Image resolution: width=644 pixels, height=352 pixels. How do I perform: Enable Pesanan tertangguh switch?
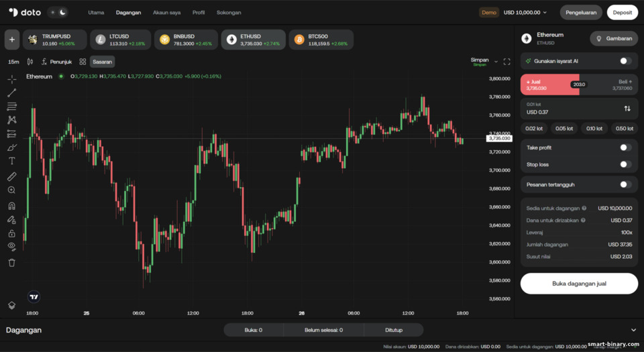tap(625, 184)
